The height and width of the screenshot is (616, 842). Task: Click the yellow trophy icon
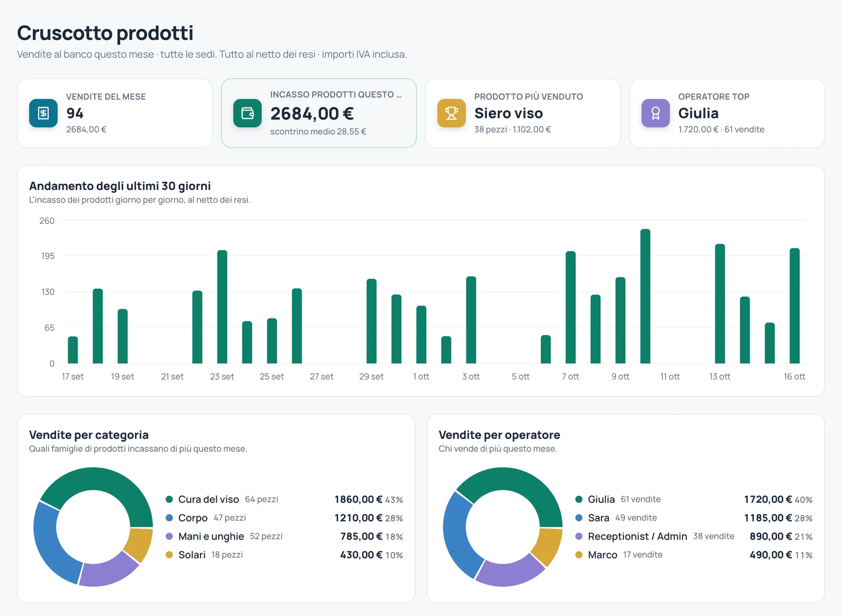coord(451,113)
